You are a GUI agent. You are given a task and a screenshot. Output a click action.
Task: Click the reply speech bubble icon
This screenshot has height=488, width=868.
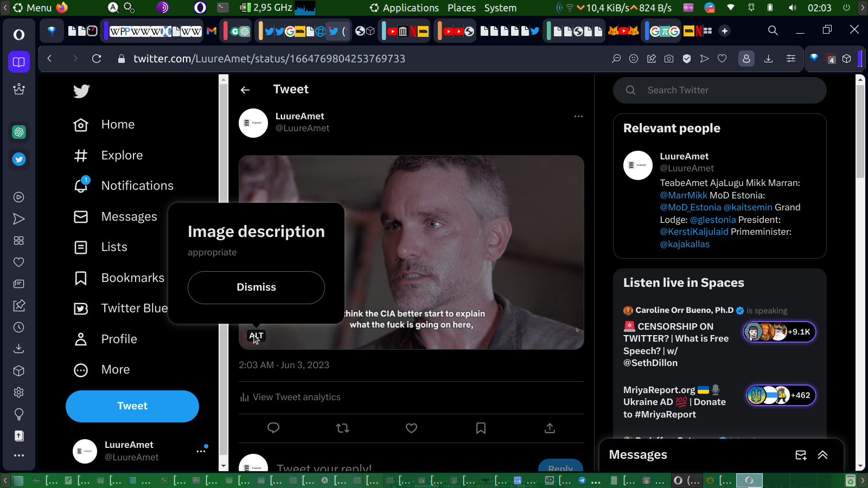(273, 428)
